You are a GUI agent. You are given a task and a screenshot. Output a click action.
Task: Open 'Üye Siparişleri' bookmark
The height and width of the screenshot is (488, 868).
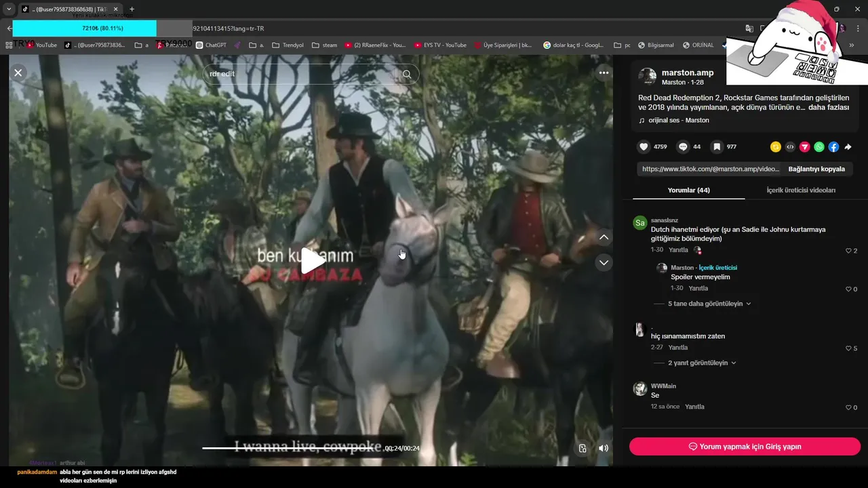[502, 45]
